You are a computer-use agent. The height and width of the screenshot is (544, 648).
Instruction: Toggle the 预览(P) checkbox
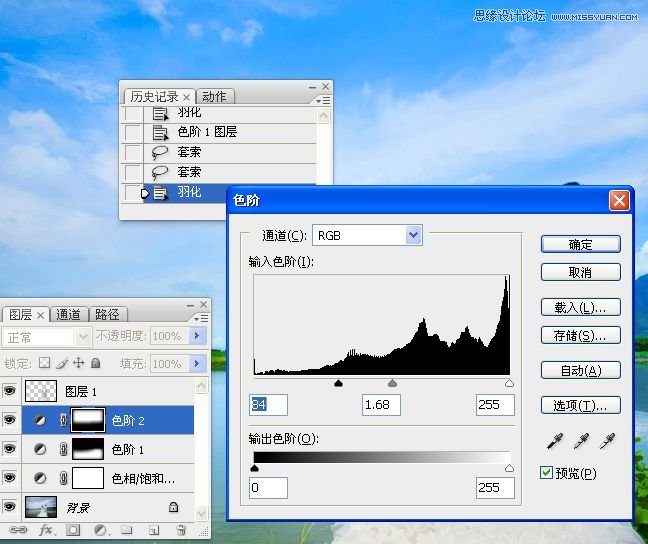click(x=546, y=472)
